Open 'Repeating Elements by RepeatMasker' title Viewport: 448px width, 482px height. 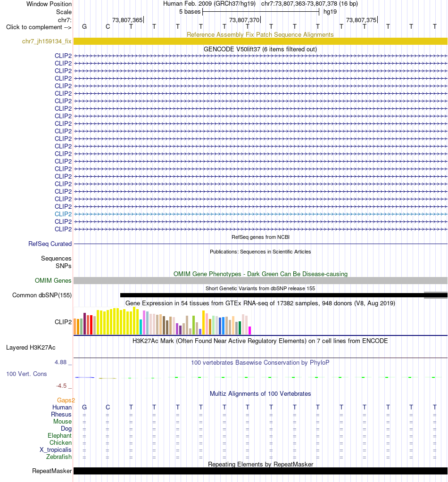point(260,464)
